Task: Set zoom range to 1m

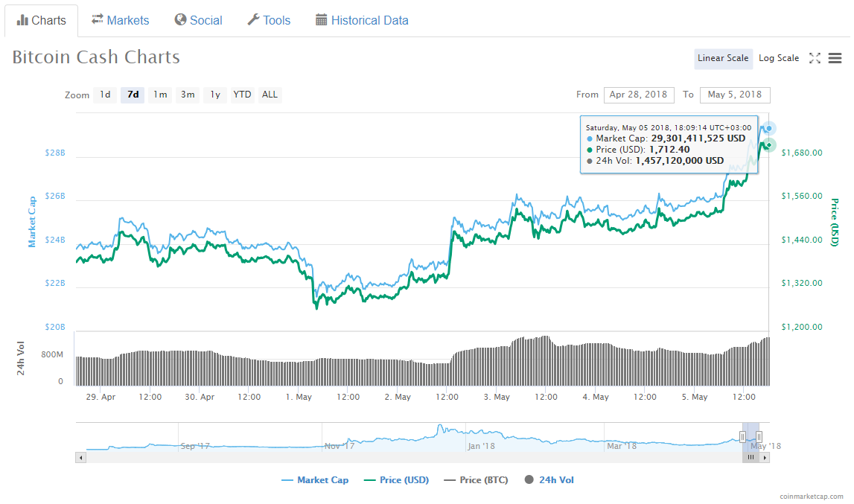Action: click(159, 95)
